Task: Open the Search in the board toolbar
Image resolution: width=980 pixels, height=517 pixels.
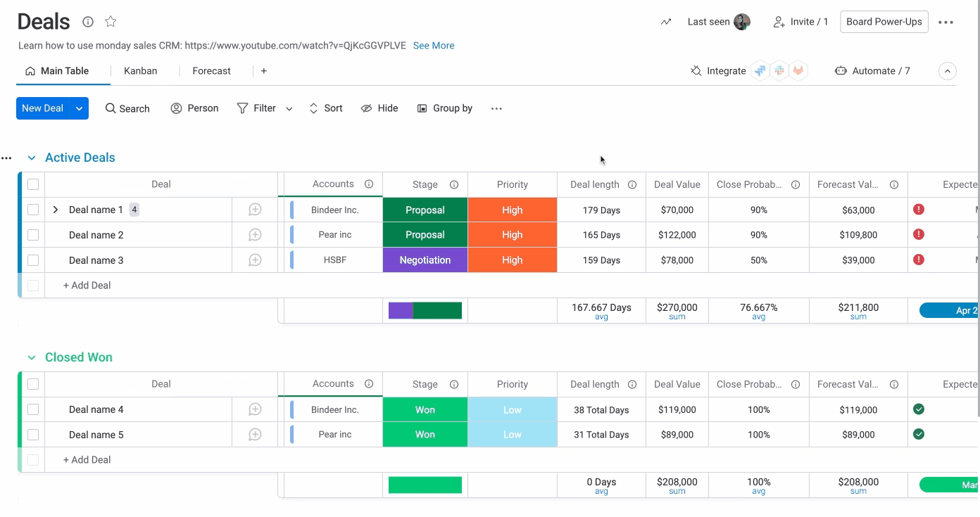Action: click(127, 108)
